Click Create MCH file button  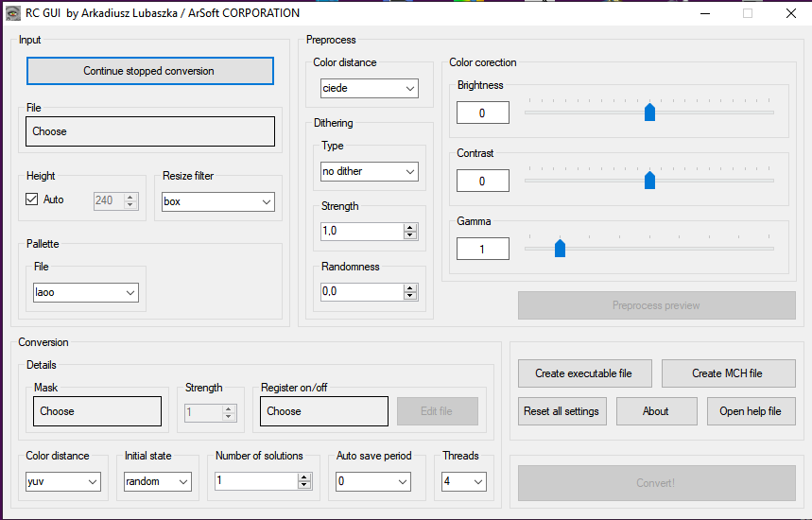728,373
